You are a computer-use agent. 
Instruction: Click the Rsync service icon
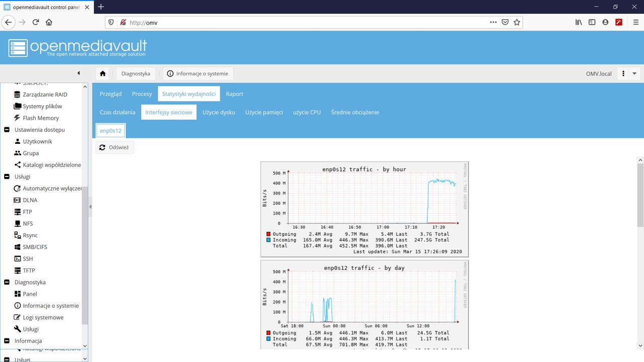pos(18,235)
